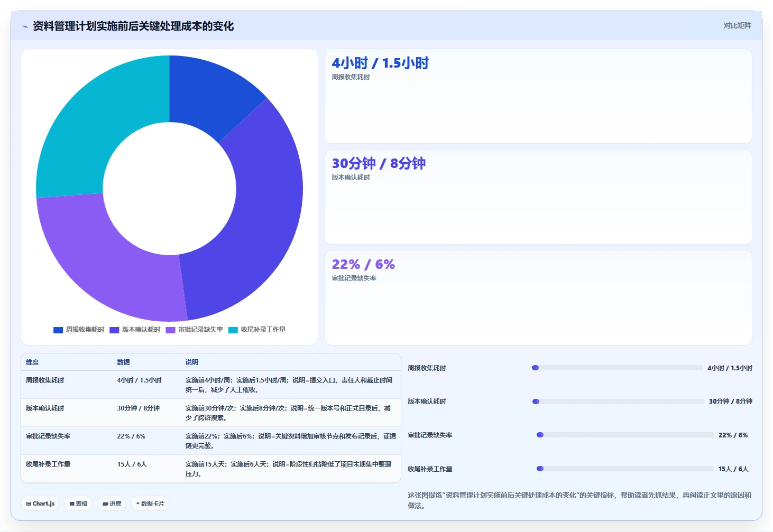Select the 30分钟 / 8分钟 data card
The width and height of the screenshot is (773, 532).
[x=538, y=197]
